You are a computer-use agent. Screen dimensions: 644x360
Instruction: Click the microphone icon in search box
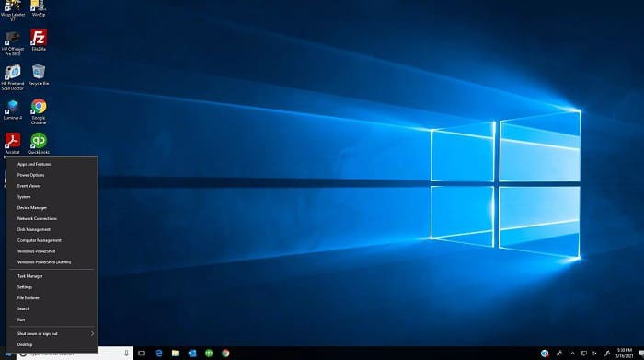126,353
